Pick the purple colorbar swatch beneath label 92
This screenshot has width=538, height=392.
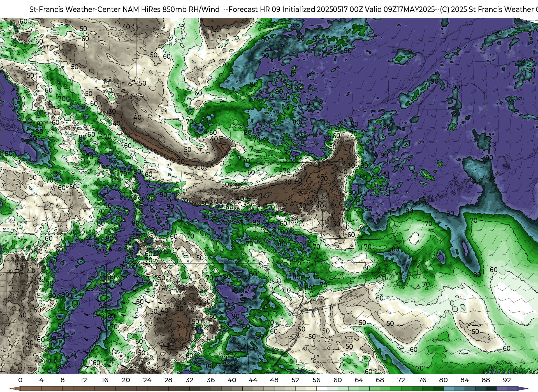(x=513, y=389)
